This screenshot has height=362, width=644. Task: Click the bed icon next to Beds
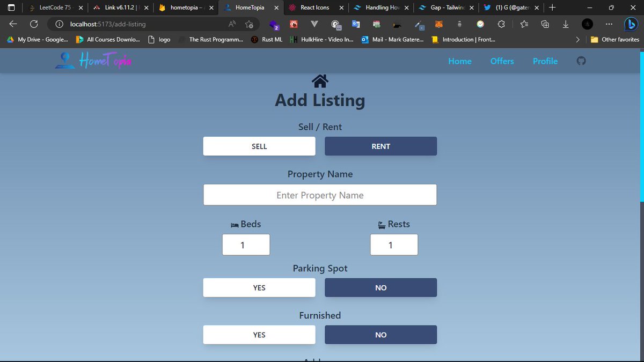235,225
